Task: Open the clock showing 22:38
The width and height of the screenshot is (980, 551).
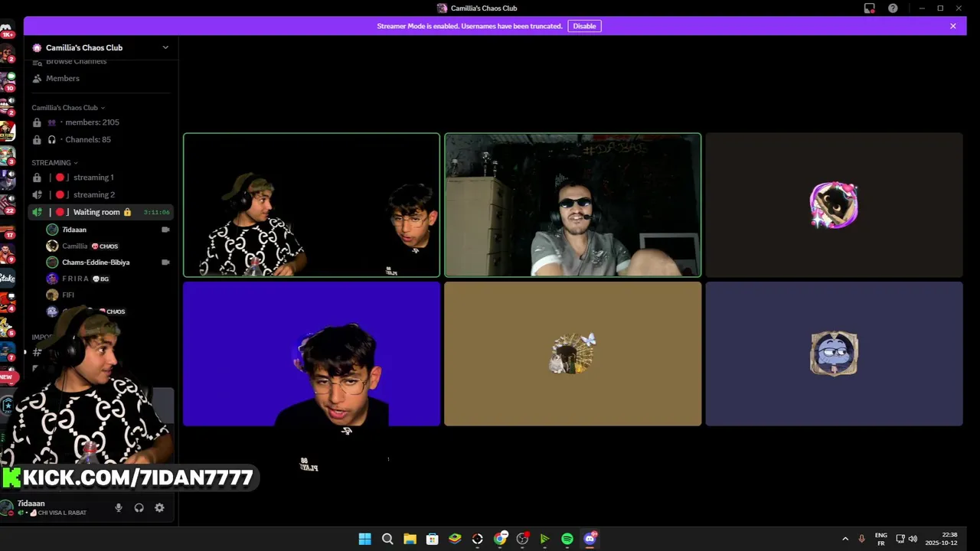Action: tap(941, 539)
